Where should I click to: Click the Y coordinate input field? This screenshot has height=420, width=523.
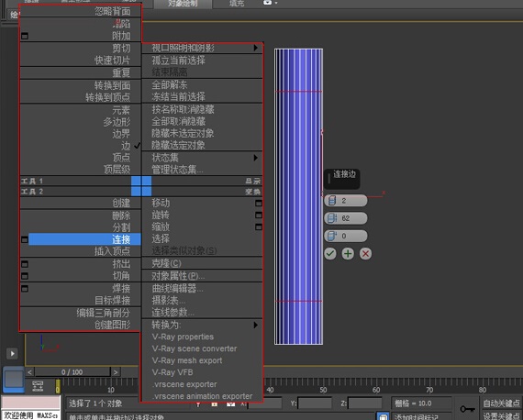pyautogui.click(x=315, y=403)
